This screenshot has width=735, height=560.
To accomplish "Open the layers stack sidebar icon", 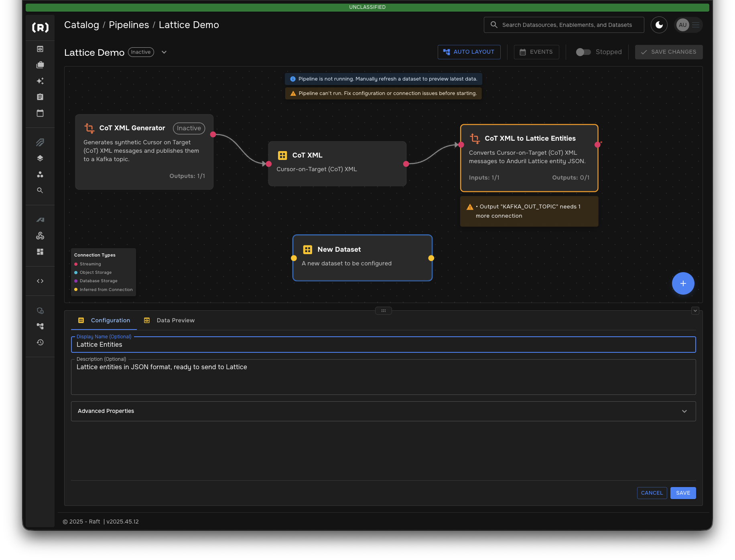I will click(x=40, y=158).
